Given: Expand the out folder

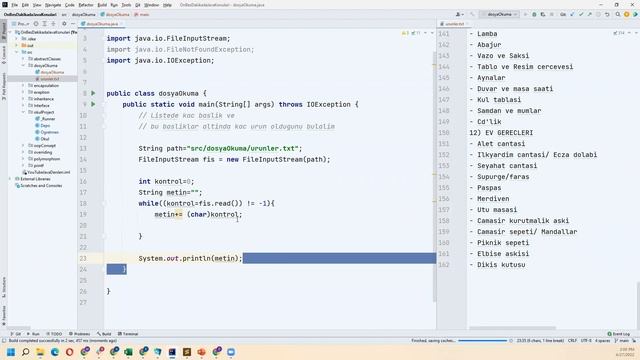Looking at the screenshot, I should pos(17,45).
